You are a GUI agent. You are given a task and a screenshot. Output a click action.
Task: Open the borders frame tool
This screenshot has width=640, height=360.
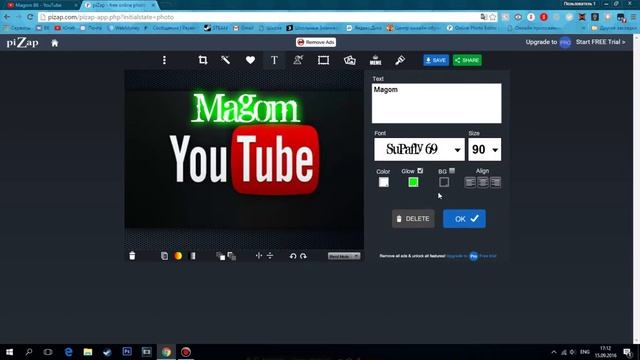323,60
